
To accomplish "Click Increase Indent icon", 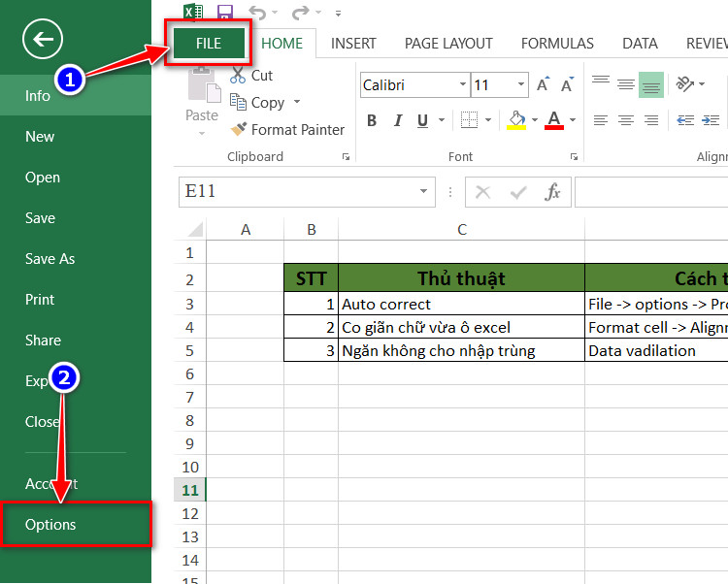I will (711, 120).
